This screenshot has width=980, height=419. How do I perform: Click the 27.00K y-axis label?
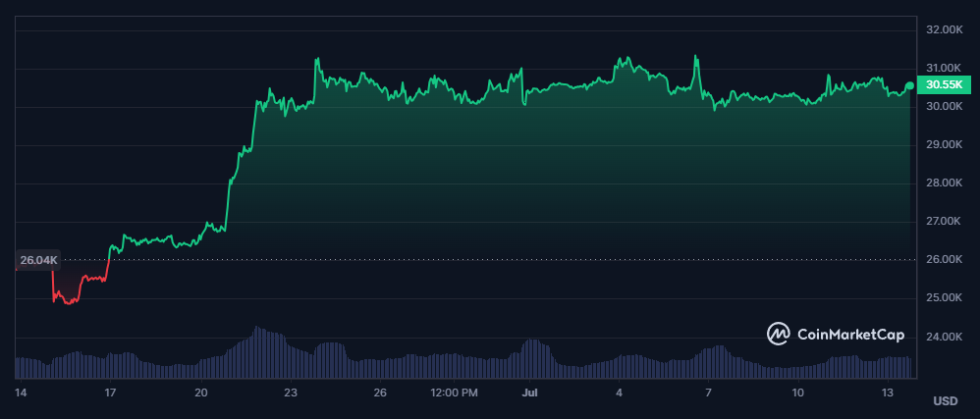(944, 221)
